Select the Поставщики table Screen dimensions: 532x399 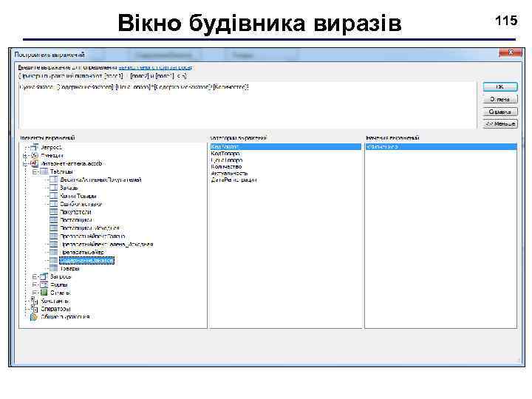pos(76,220)
